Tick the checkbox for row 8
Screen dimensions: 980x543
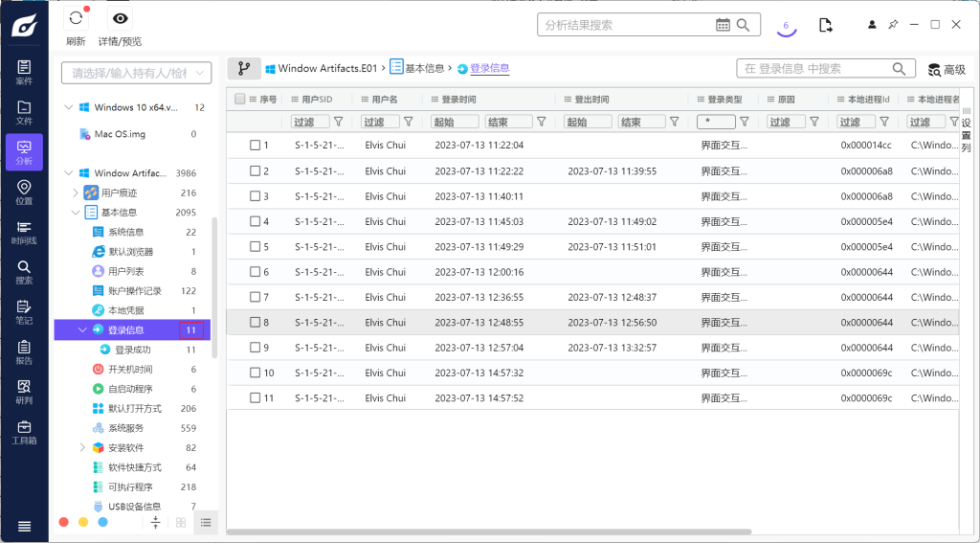256,323
